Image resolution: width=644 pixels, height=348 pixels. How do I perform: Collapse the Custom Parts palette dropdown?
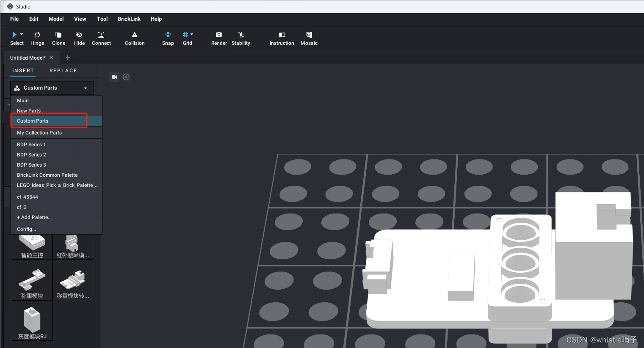pyautogui.click(x=52, y=88)
